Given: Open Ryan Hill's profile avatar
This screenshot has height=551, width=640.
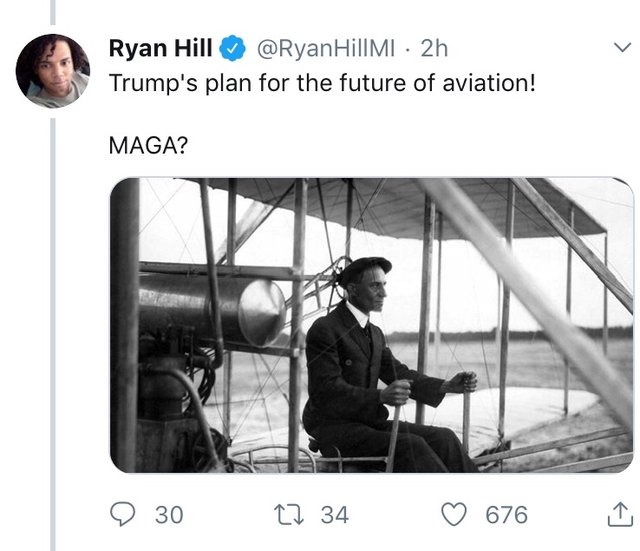Looking at the screenshot, I should [53, 71].
